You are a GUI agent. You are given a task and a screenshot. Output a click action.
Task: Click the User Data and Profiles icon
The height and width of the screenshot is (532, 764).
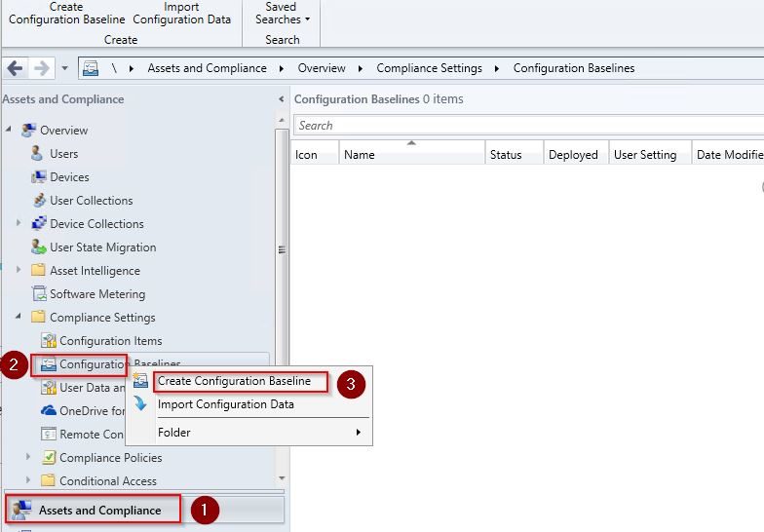[x=49, y=388]
